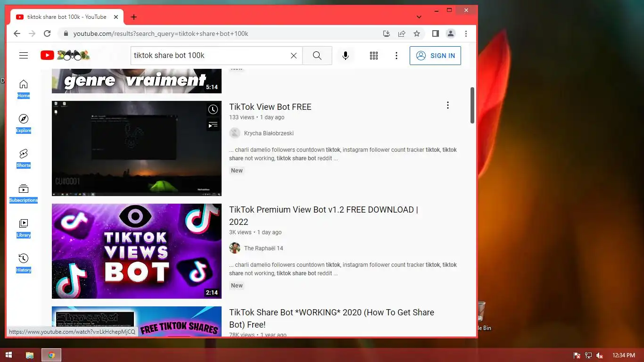This screenshot has height=362, width=644.
Task: Activate voice search microphone
Action: coord(346,56)
